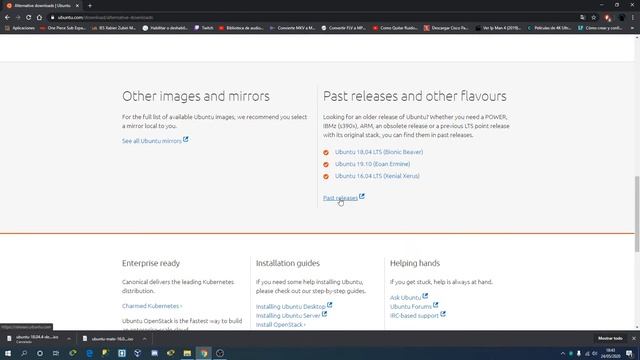Viewport: 640px width, 360px height.
Task: Open Windows taskbar search
Action: (x=24, y=353)
